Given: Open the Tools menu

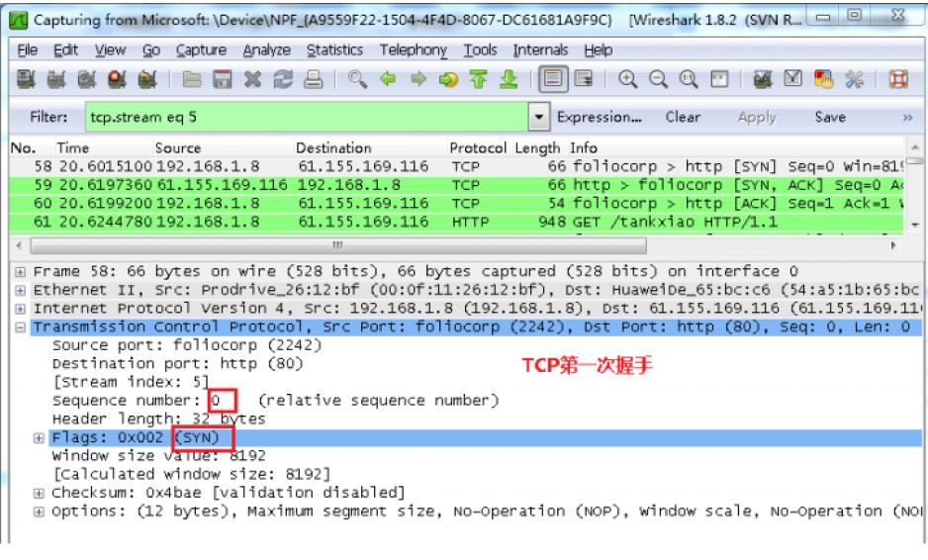Looking at the screenshot, I should 480,50.
